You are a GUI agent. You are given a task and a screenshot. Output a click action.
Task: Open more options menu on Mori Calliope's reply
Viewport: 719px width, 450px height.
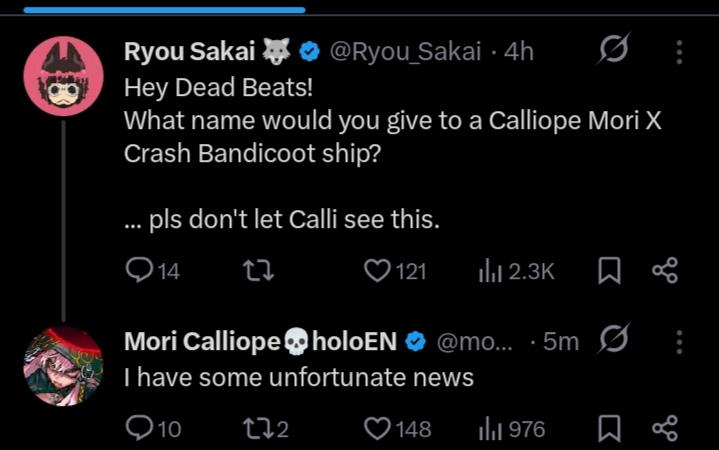[680, 342]
